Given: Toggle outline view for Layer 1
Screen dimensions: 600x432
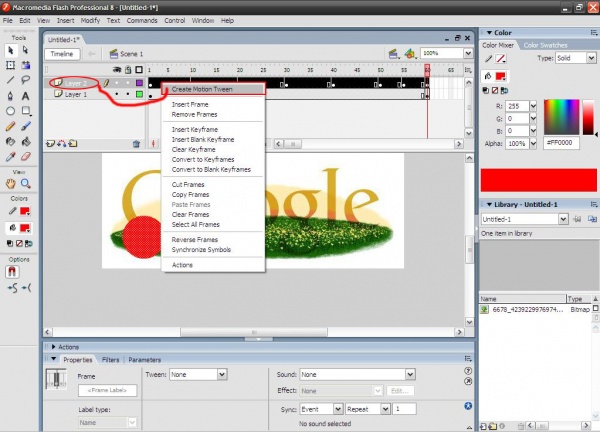Looking at the screenshot, I should click(x=138, y=95).
